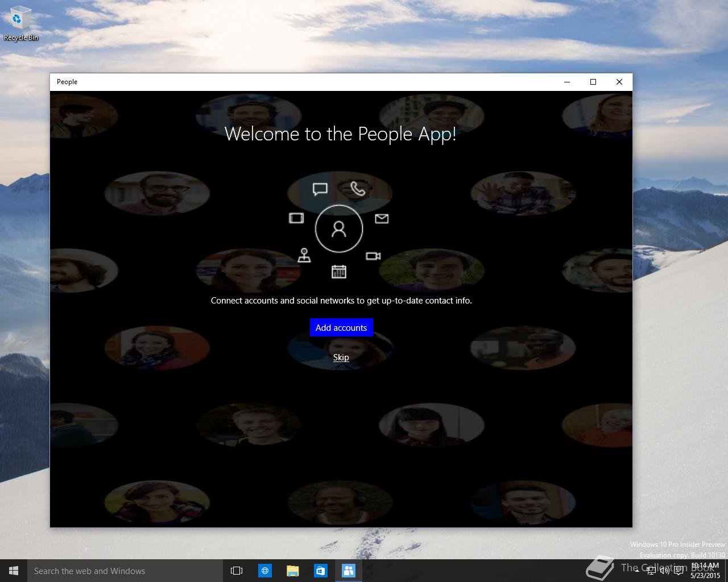Click the phone call icon
The image size is (728, 582).
[358, 188]
